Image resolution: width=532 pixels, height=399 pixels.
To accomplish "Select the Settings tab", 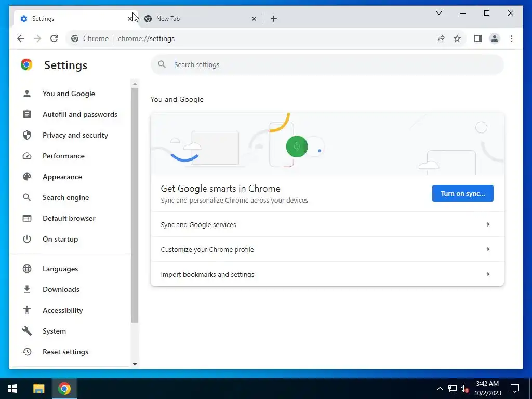I will (x=75, y=19).
